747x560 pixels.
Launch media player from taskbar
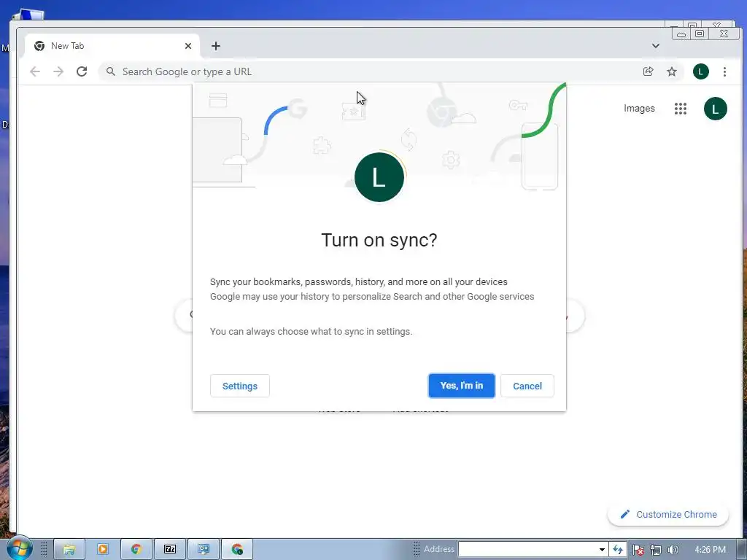click(x=102, y=550)
